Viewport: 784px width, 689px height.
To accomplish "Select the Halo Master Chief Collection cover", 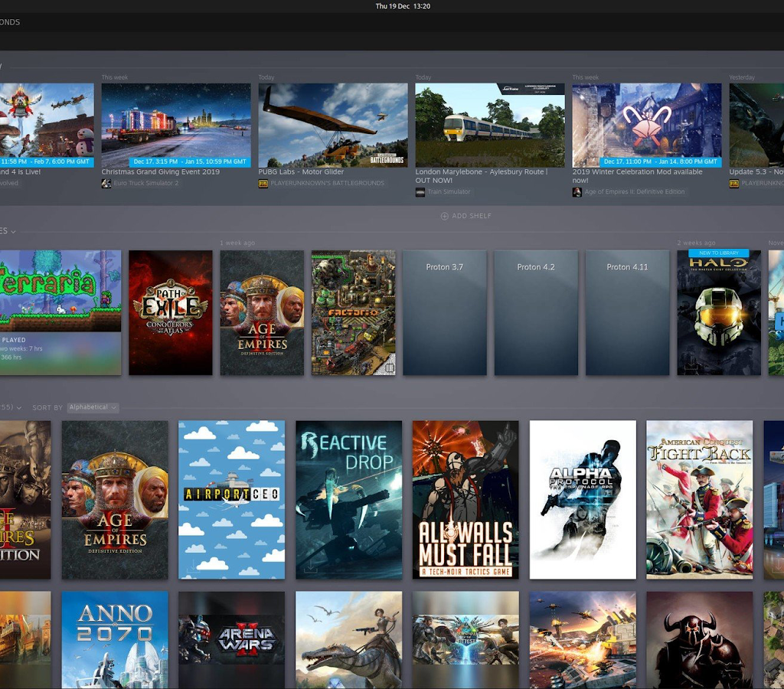I will click(719, 313).
